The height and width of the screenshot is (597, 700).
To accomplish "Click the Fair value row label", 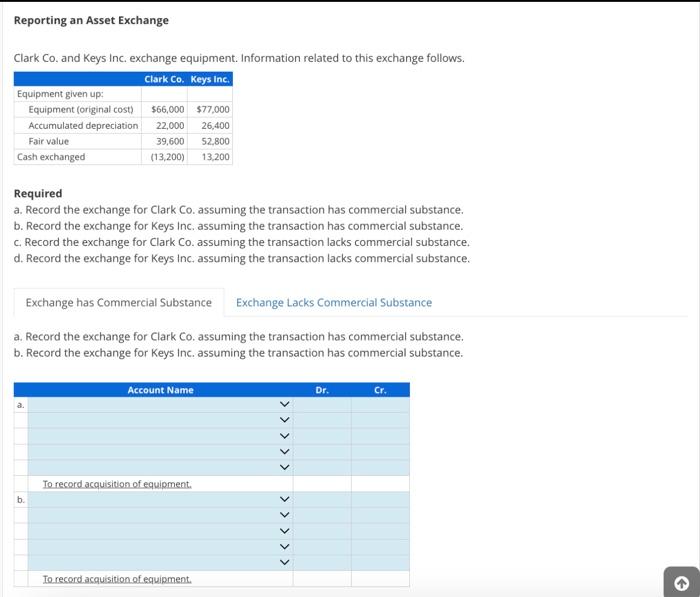I will point(49,141).
